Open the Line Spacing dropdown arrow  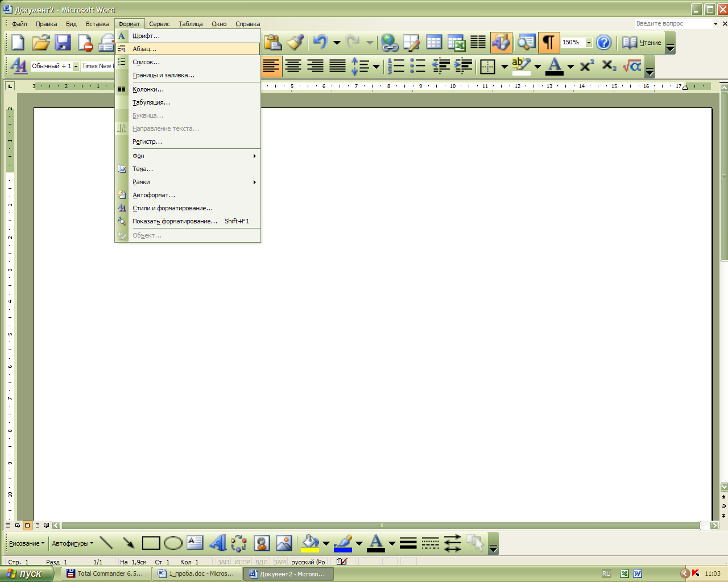click(x=376, y=66)
